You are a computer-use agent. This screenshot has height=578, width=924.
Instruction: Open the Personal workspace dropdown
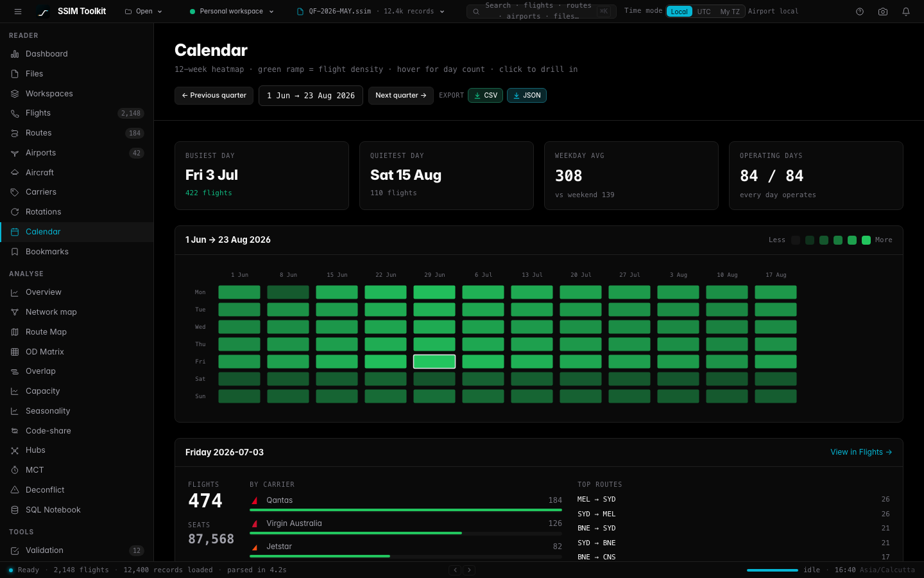click(x=232, y=12)
